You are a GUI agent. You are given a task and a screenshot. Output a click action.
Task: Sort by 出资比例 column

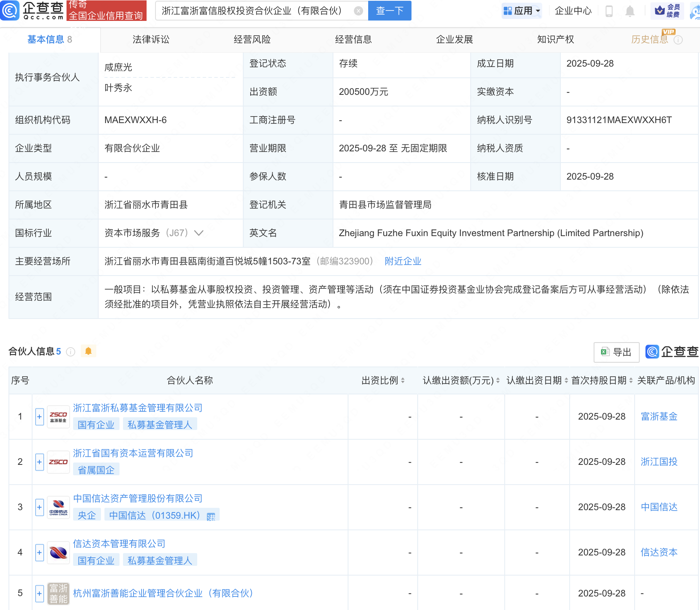point(403,380)
